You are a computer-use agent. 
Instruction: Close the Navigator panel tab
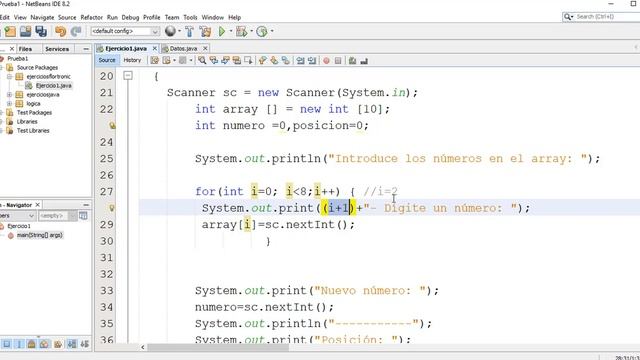point(38,204)
